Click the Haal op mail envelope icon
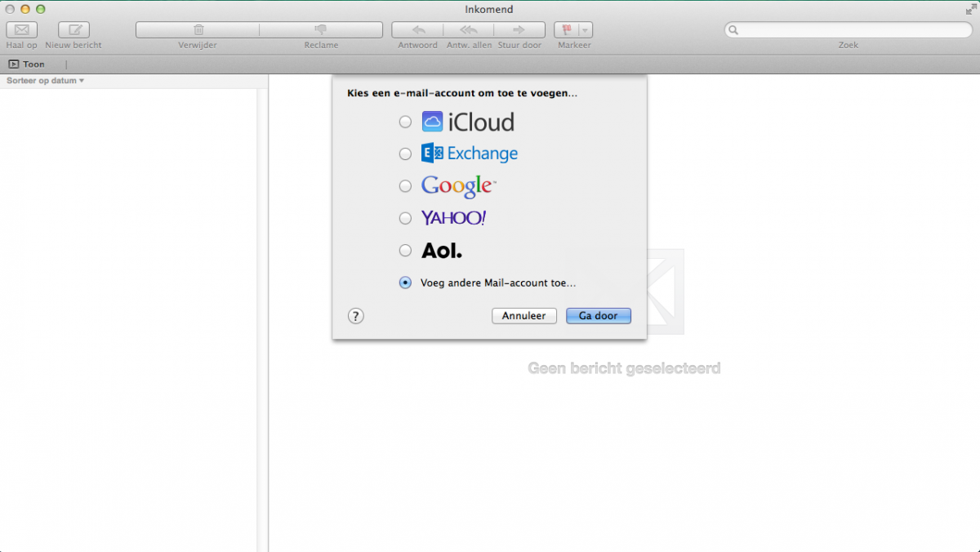The width and height of the screenshot is (980, 552). pyautogui.click(x=21, y=30)
